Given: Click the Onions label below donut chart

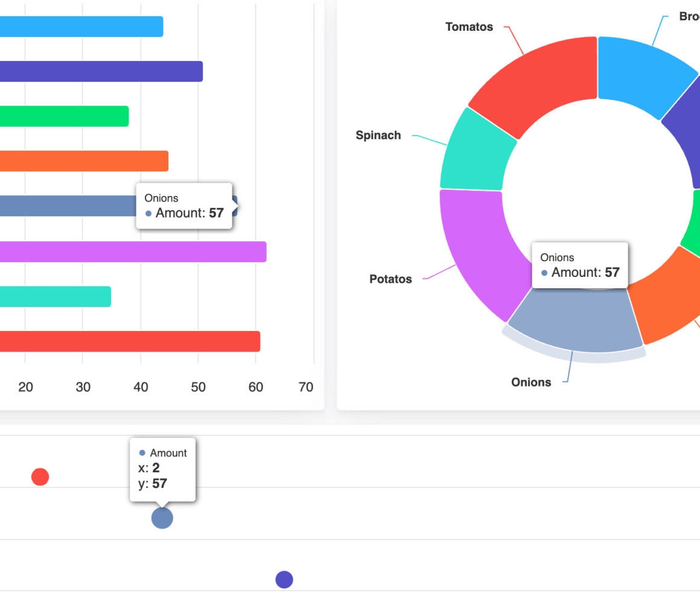Looking at the screenshot, I should [531, 382].
